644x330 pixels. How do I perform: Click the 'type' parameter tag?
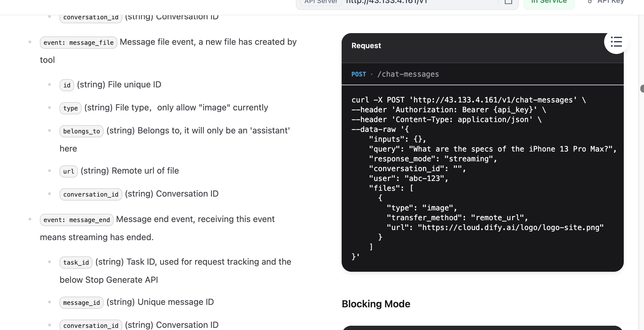[71, 108]
